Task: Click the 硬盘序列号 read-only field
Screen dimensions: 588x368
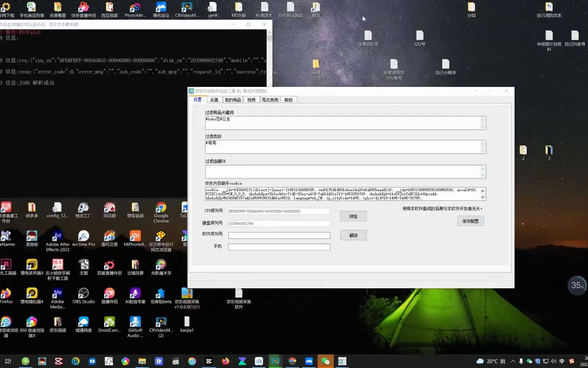Action: (279, 224)
